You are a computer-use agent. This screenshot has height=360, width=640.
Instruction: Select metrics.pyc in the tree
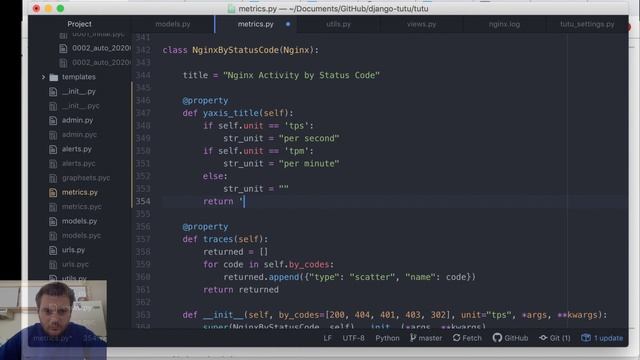point(82,207)
